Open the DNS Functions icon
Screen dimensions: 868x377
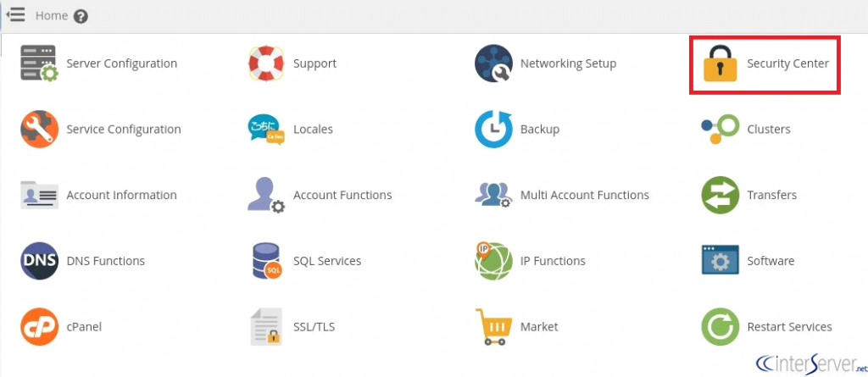coord(39,261)
